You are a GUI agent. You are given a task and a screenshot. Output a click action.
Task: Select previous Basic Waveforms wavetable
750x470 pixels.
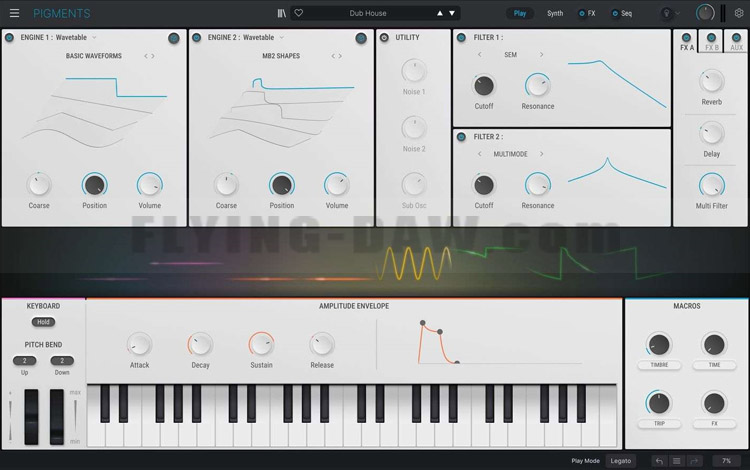click(146, 56)
